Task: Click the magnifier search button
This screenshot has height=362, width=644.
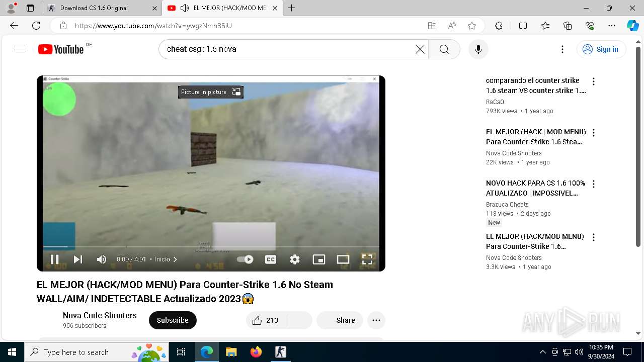Action: [x=444, y=49]
